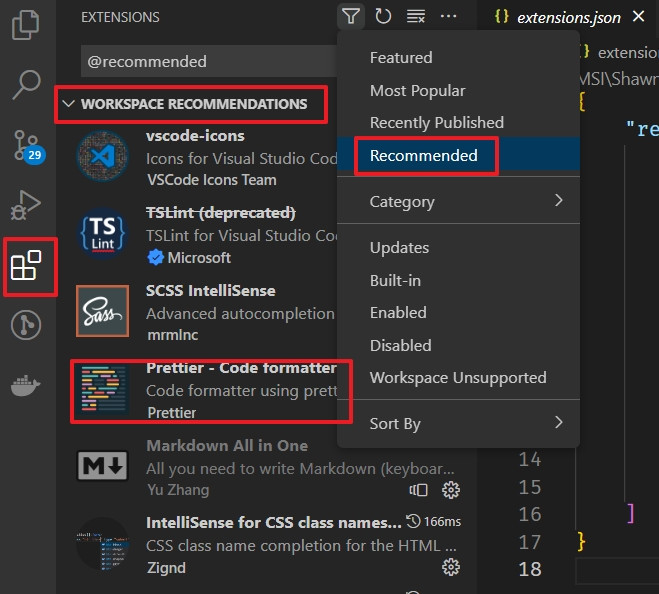The width and height of the screenshot is (659, 594).
Task: Click the EXTENSIONS panel title
Action: coord(120,17)
